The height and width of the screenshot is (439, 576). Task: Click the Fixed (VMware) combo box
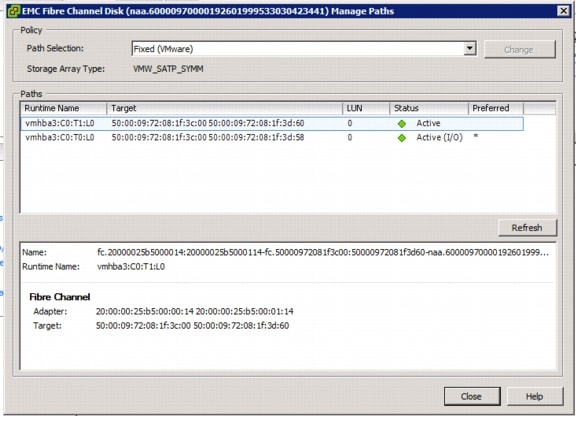pyautogui.click(x=304, y=48)
